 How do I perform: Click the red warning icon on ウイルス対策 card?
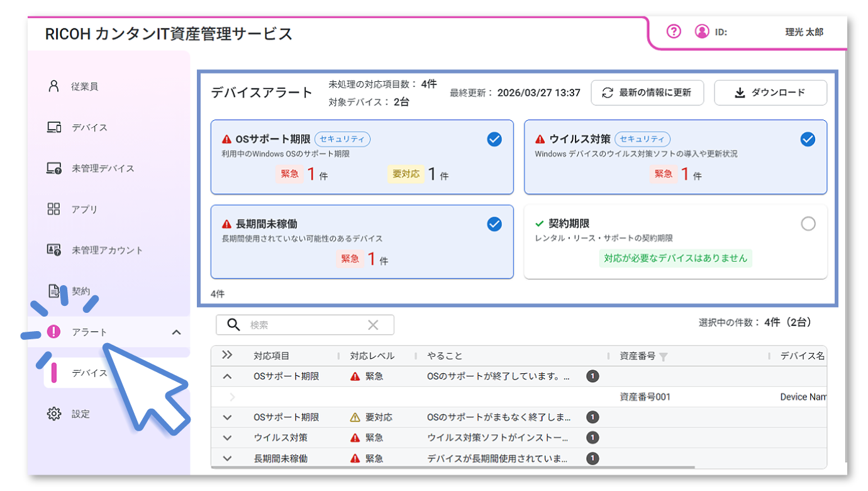pyautogui.click(x=540, y=139)
